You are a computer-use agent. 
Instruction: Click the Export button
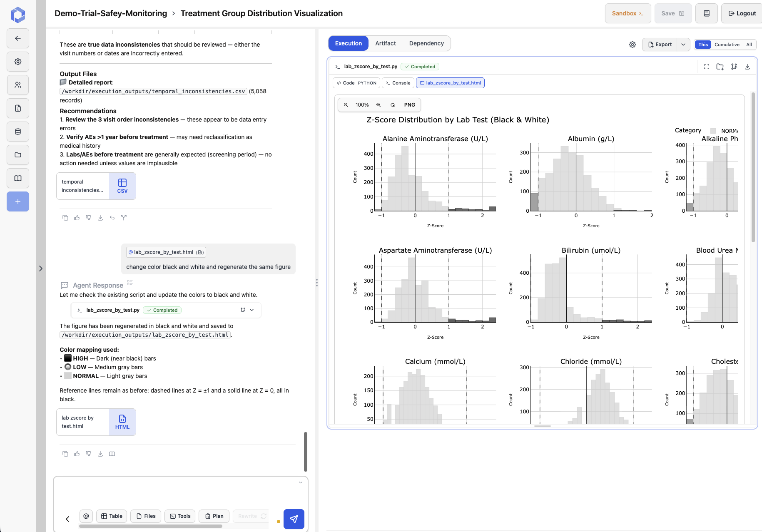(660, 45)
